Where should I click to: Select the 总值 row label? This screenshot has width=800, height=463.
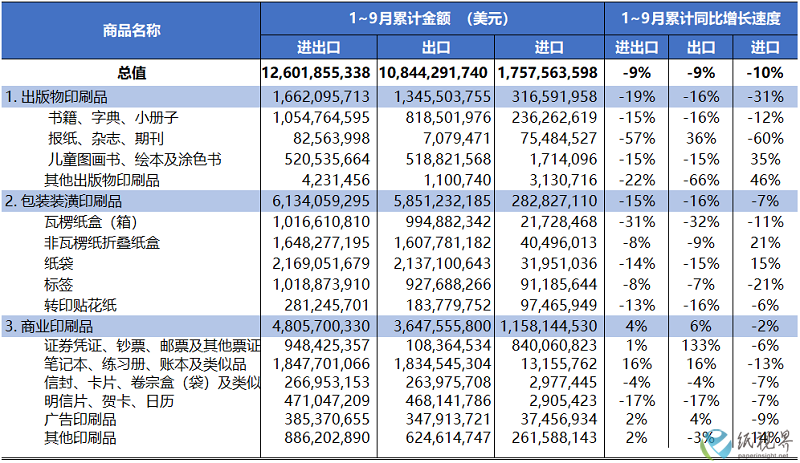tap(132, 73)
